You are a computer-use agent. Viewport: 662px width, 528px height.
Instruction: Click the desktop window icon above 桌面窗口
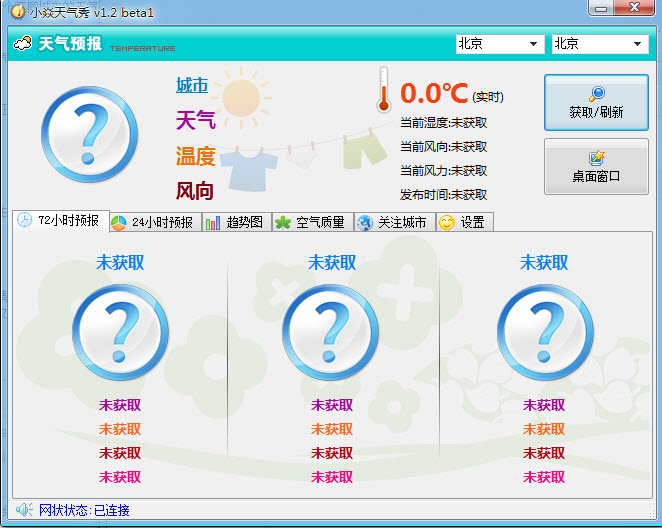(x=597, y=157)
